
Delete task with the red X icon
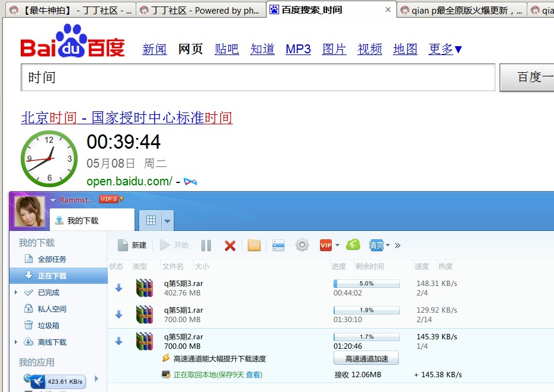tap(230, 245)
